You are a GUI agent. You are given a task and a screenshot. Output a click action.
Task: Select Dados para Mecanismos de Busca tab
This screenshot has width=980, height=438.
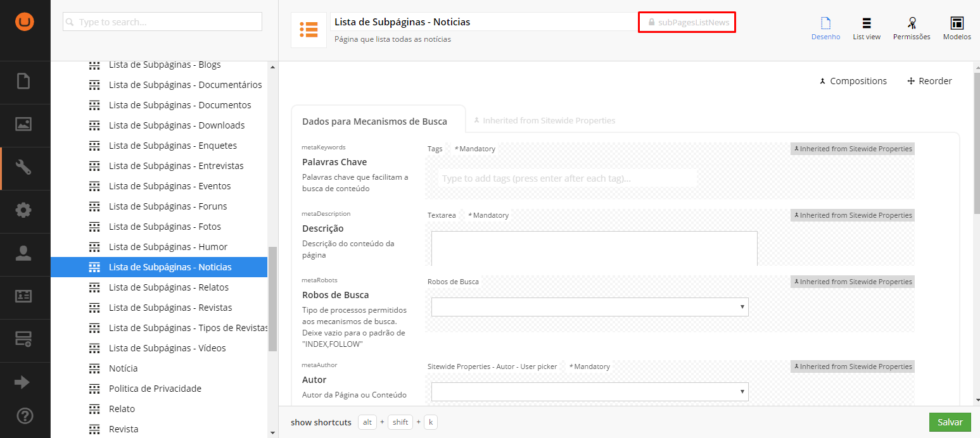378,120
